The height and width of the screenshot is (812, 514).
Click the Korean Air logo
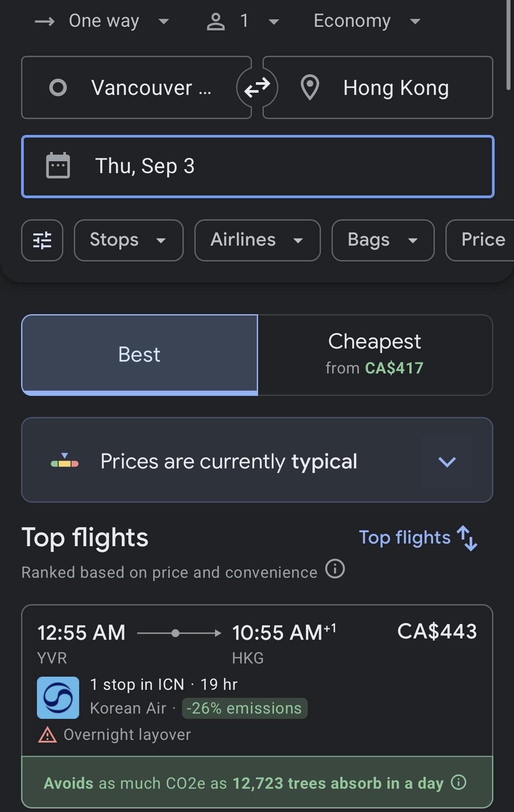click(x=58, y=697)
